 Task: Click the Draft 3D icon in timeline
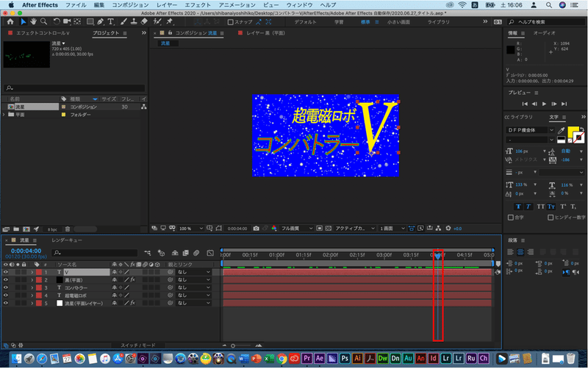(x=161, y=253)
